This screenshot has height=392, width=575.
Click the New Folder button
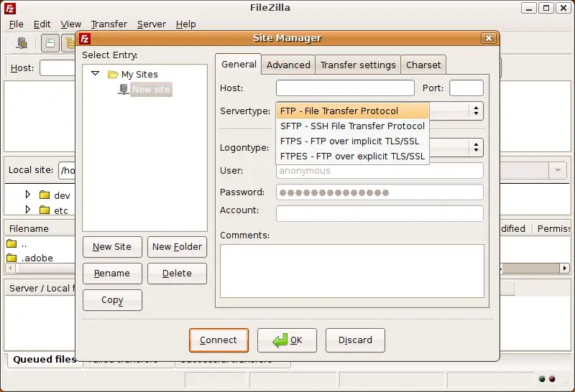177,247
